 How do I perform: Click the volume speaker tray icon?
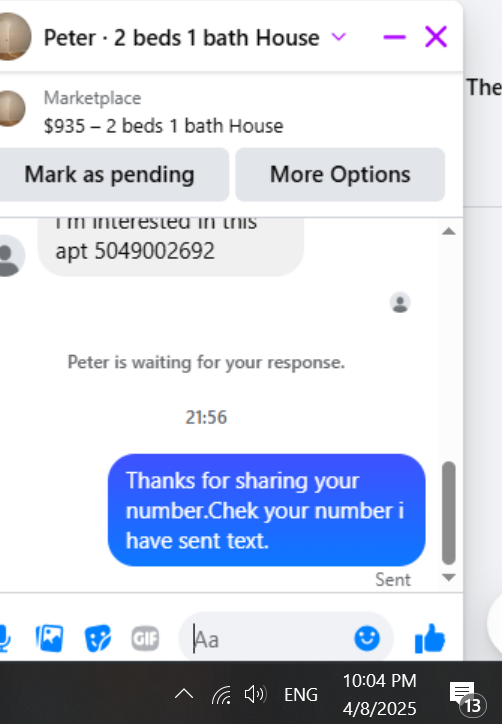point(255,694)
